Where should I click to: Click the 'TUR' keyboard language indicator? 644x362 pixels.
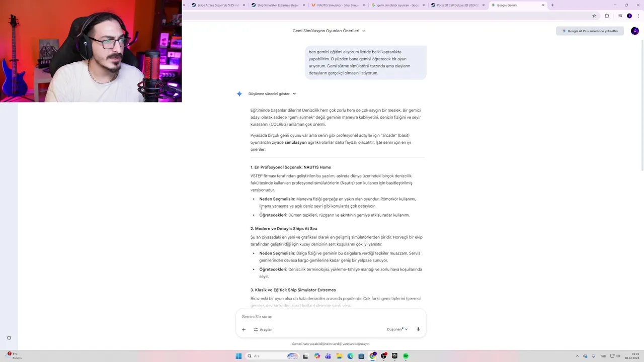pos(603,356)
